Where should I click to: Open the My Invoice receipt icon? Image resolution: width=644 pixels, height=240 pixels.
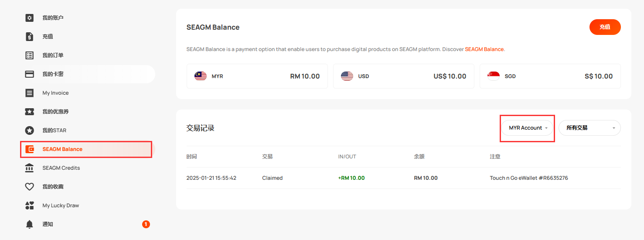coord(29,93)
